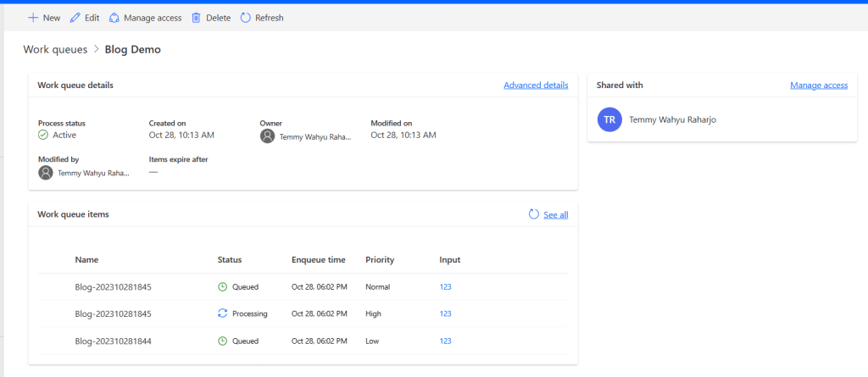Click Refresh label in command bar
This screenshot has width=868, height=377.
point(269,18)
